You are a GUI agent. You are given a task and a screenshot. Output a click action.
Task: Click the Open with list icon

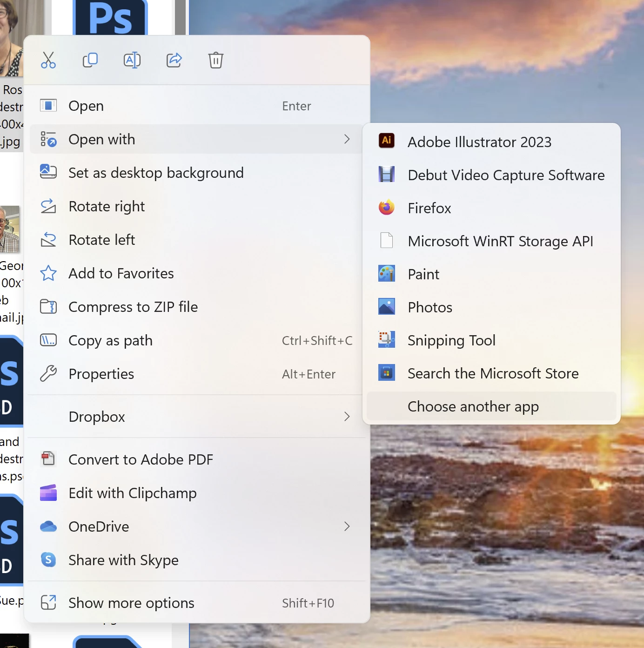click(x=48, y=139)
